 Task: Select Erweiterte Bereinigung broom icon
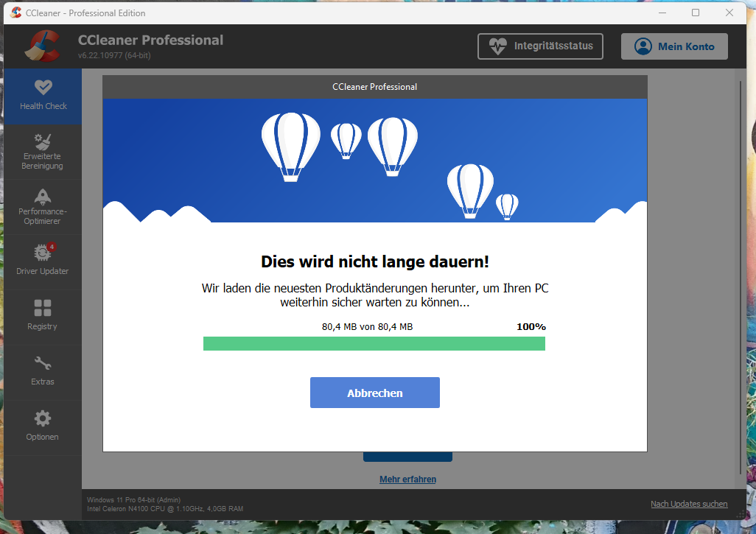tap(42, 151)
